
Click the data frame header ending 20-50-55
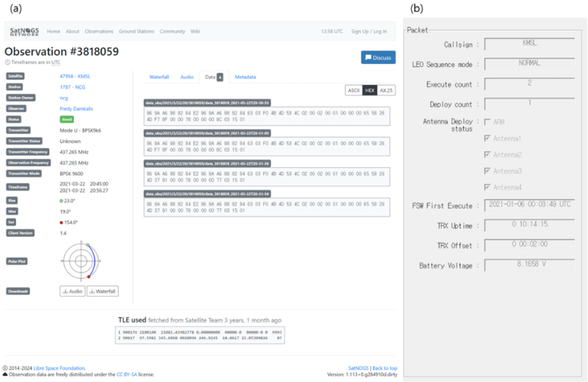click(207, 103)
